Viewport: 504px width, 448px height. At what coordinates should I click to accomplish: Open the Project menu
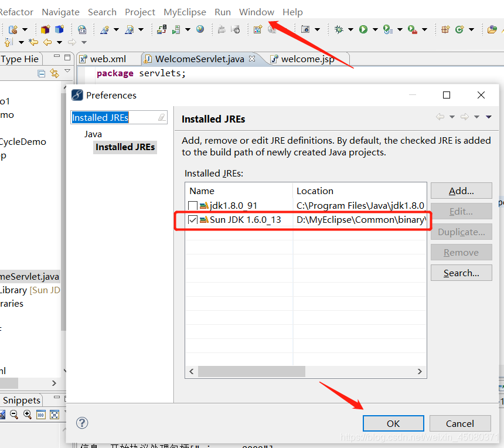coord(140,12)
